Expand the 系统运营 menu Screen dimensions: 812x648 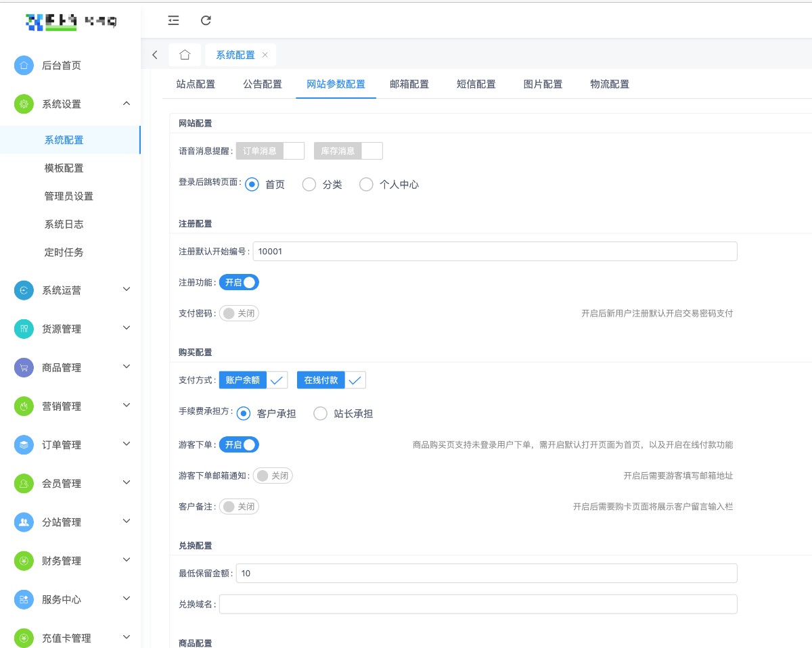[x=127, y=290]
